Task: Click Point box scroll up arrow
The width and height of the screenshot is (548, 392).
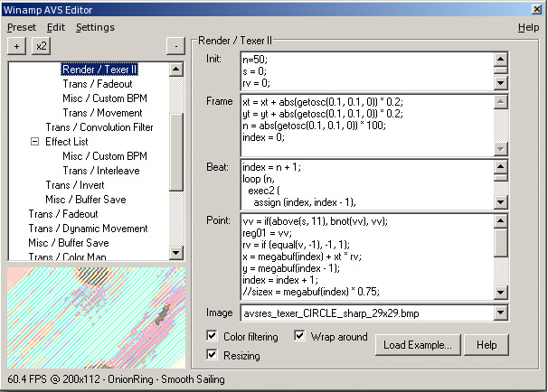Action: [x=500, y=221]
